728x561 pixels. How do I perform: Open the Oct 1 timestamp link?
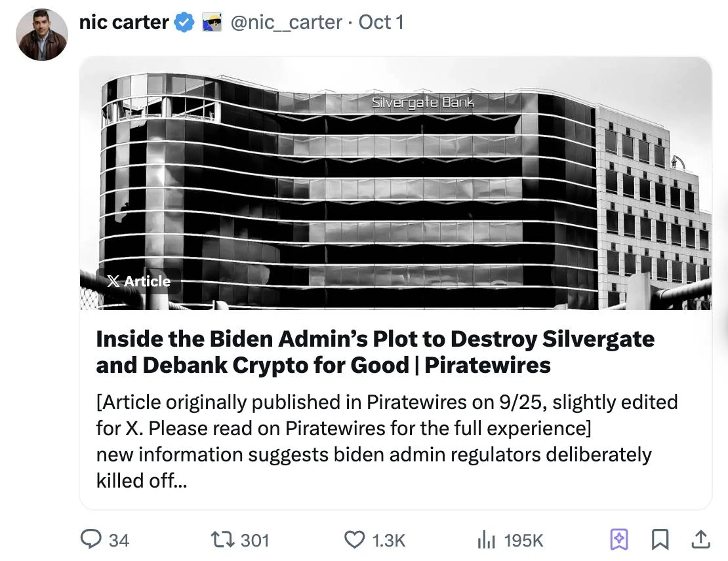click(x=381, y=22)
